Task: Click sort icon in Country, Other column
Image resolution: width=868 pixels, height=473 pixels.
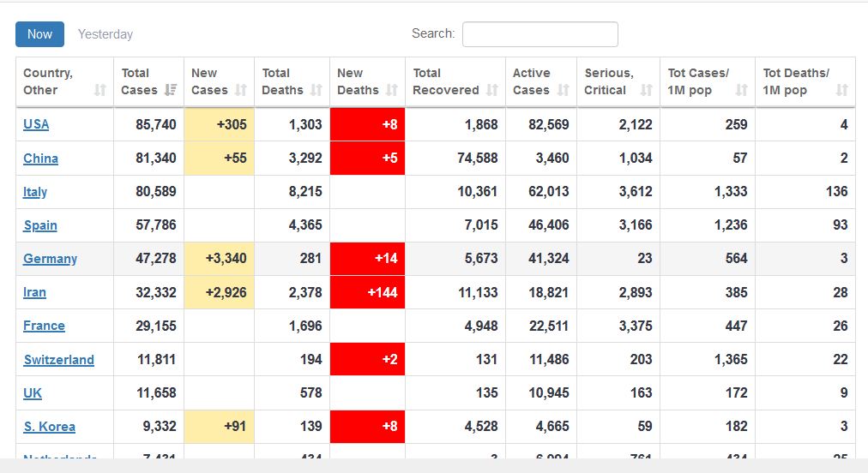Action: click(x=100, y=90)
